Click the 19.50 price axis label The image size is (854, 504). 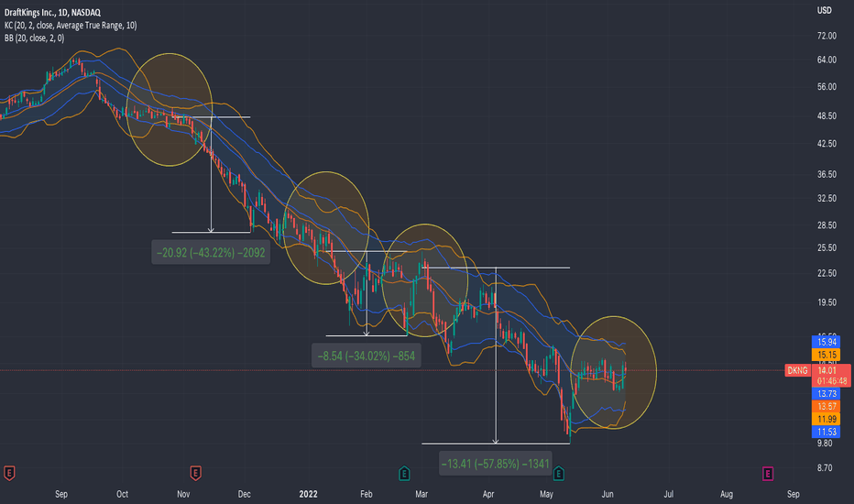[x=827, y=302]
